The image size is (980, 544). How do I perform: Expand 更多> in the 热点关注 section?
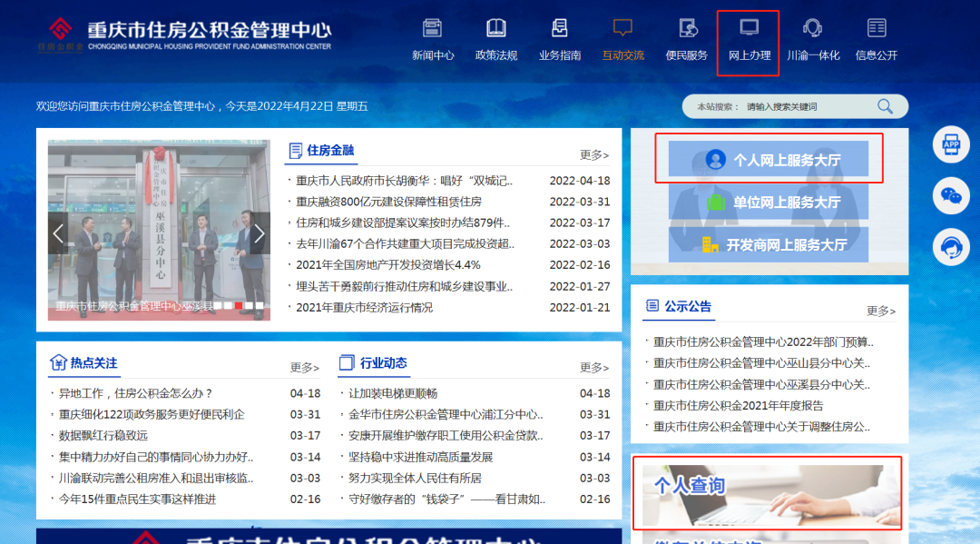click(x=305, y=368)
